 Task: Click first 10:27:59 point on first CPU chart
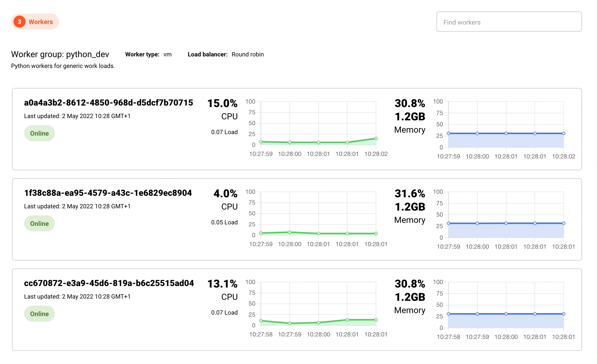pos(261,142)
